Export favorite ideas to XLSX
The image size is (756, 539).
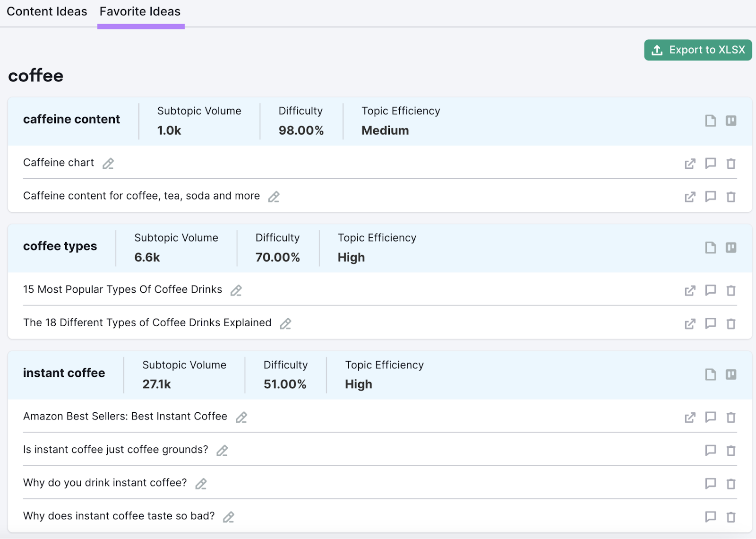697,50
